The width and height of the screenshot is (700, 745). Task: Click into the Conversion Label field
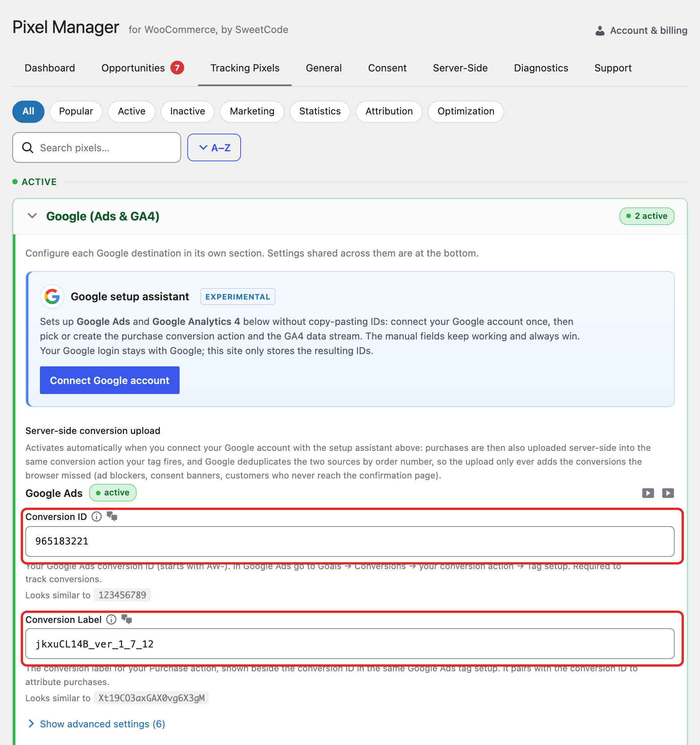pos(350,644)
